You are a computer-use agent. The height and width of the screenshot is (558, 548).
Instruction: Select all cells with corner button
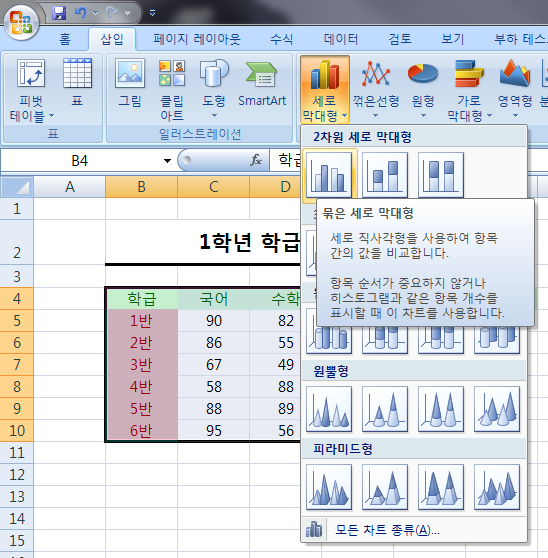click(17, 187)
